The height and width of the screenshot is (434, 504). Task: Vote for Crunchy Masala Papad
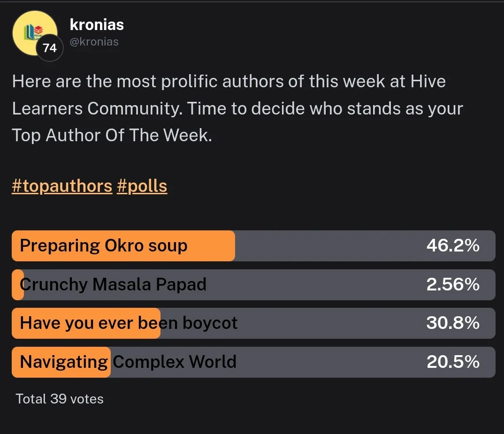point(113,285)
